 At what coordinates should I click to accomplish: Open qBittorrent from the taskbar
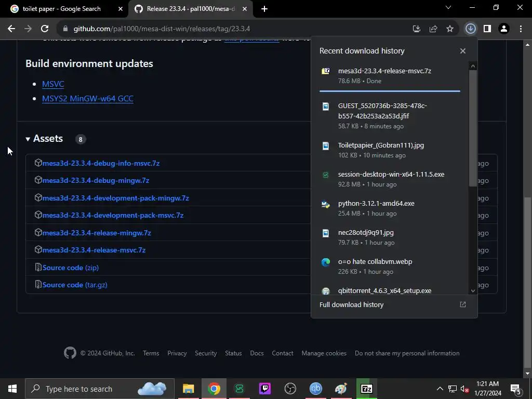315,389
